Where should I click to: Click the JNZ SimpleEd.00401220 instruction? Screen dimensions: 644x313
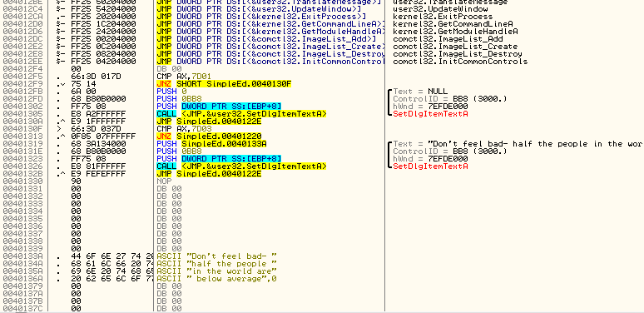pyautogui.click(x=209, y=137)
